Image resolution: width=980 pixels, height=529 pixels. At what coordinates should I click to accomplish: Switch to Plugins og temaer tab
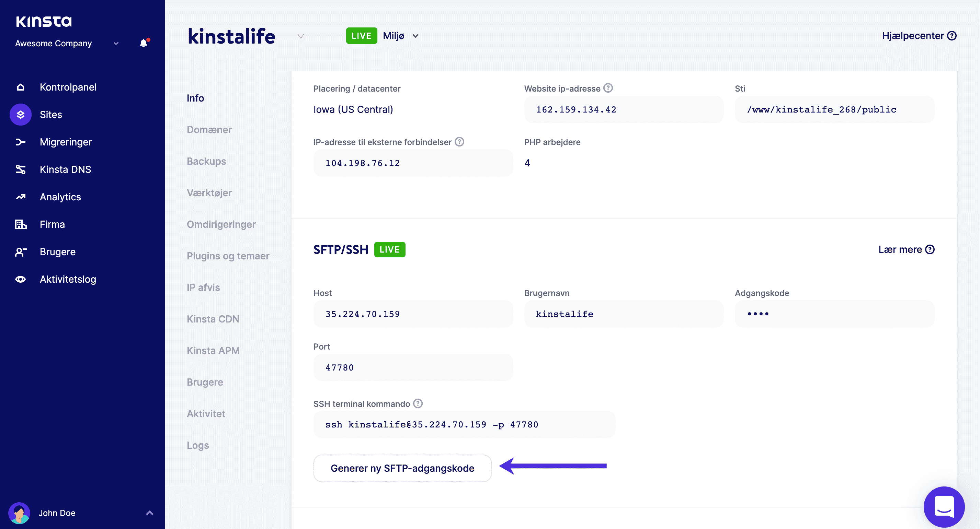pyautogui.click(x=228, y=256)
